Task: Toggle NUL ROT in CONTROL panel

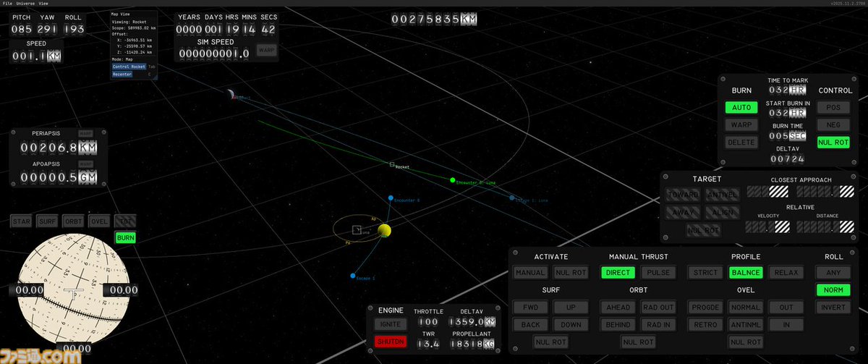Action: [x=833, y=143]
